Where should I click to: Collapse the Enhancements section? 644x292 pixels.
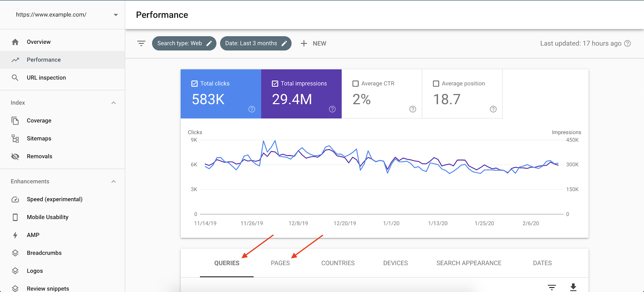point(114,182)
